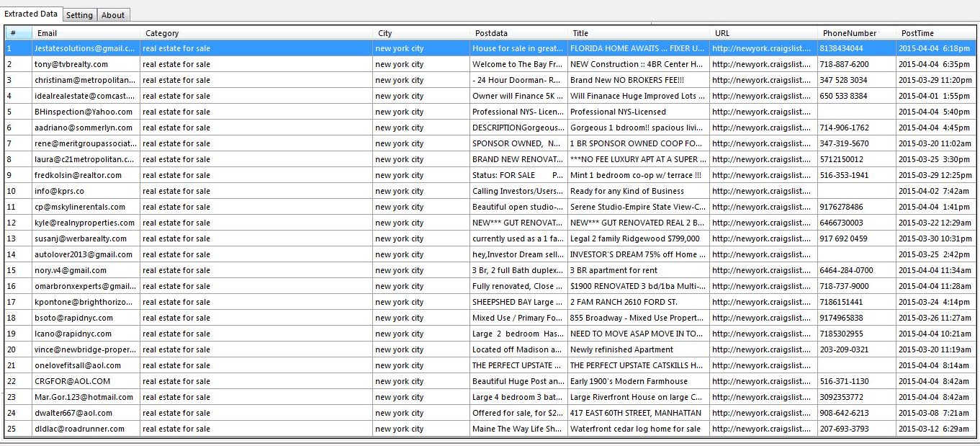Click title FLORIDA HOME AWAITS ... FIXER U...

[637, 48]
